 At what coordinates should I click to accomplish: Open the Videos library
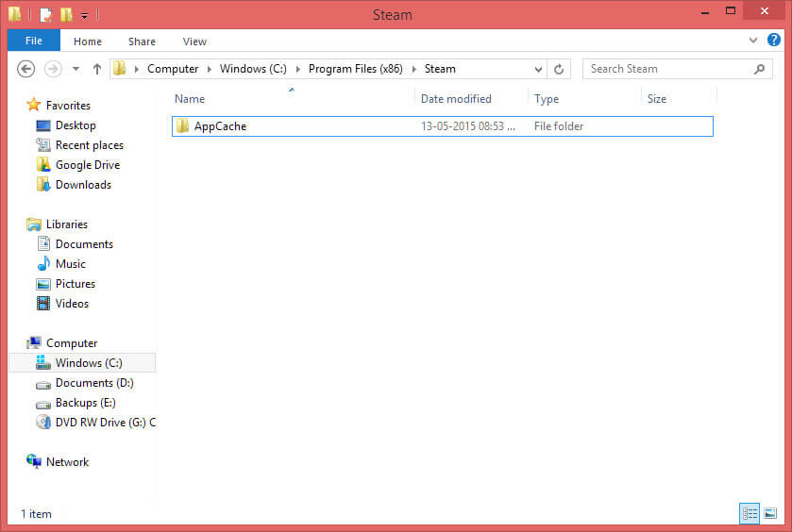pos(73,304)
